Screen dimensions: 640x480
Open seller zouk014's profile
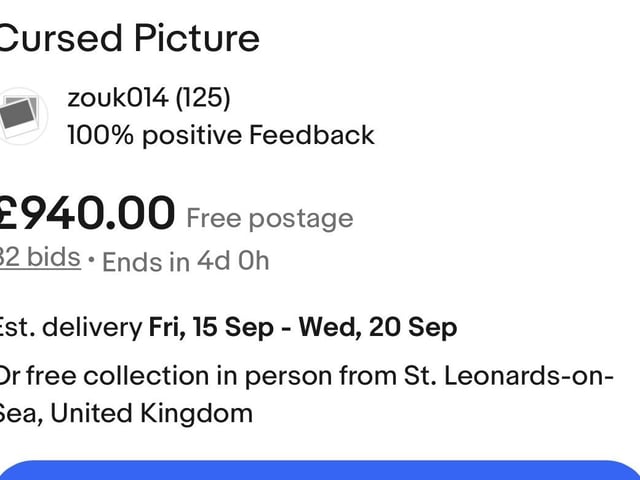118,98
